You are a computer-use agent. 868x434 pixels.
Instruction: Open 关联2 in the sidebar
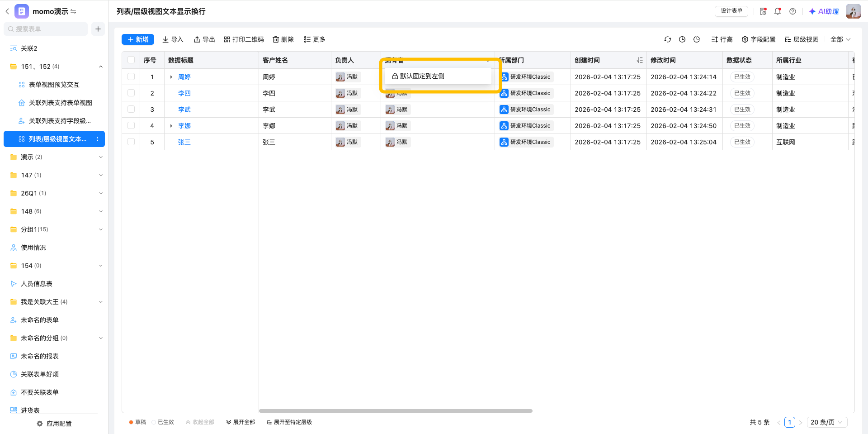[29, 48]
